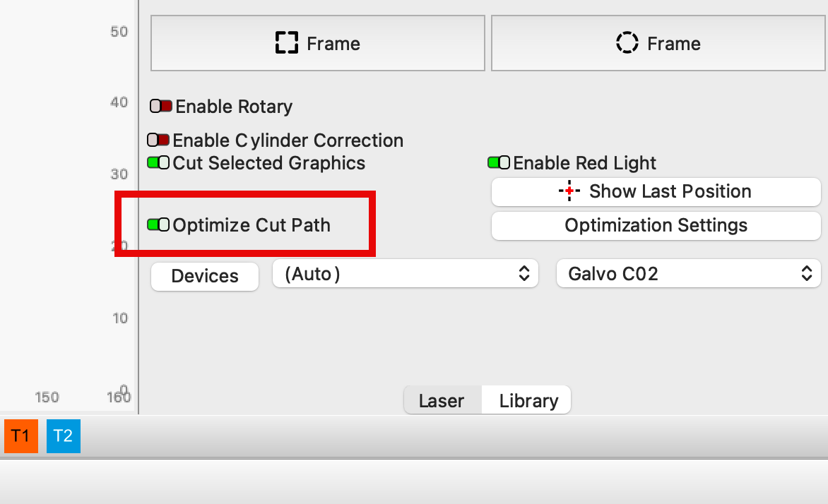Screen dimensions: 828x504
Task: Click the circular Frame button
Action: click(658, 44)
